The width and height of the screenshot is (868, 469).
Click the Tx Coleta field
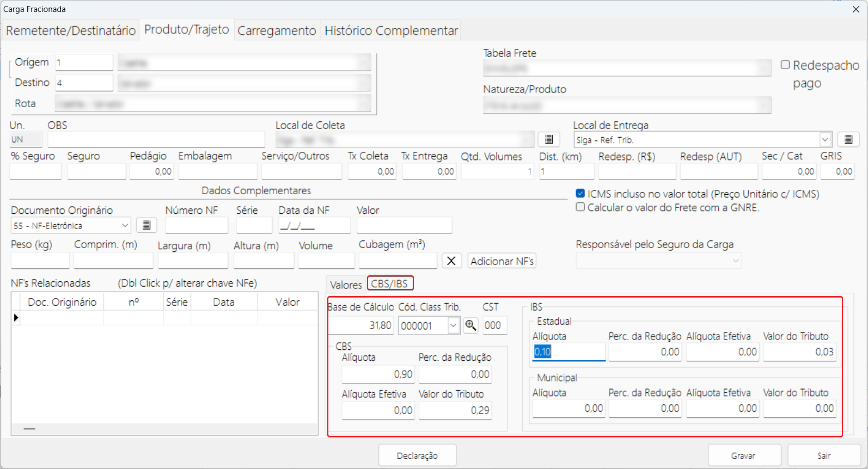pyautogui.click(x=372, y=171)
